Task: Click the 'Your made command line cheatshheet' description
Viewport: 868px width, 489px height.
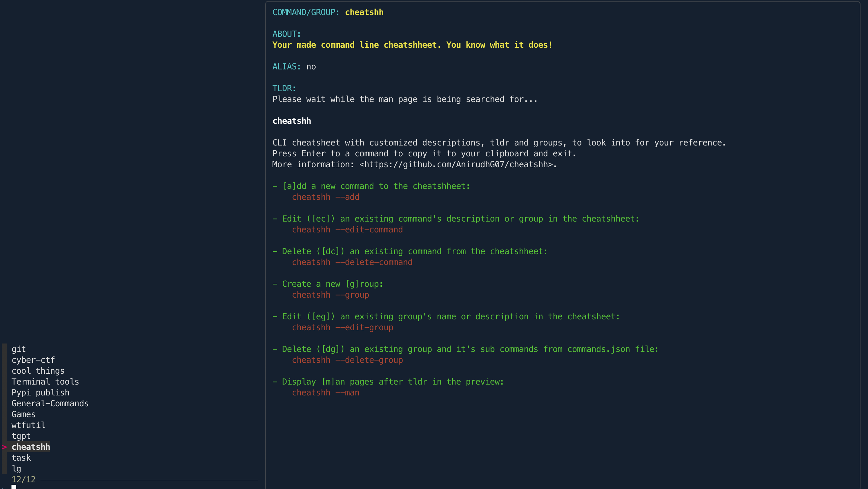Action: point(412,45)
